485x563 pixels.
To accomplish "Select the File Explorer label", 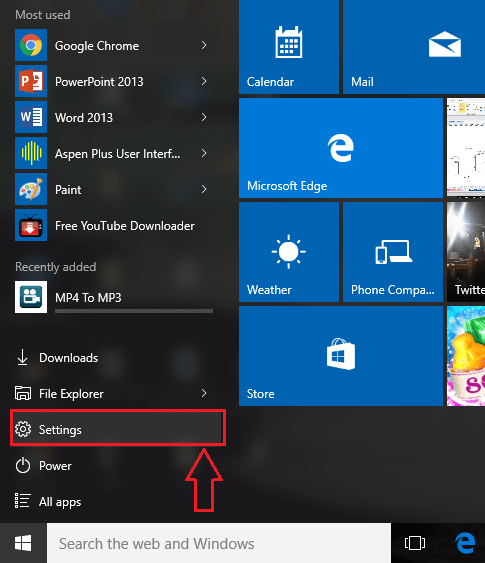I will point(71,394).
